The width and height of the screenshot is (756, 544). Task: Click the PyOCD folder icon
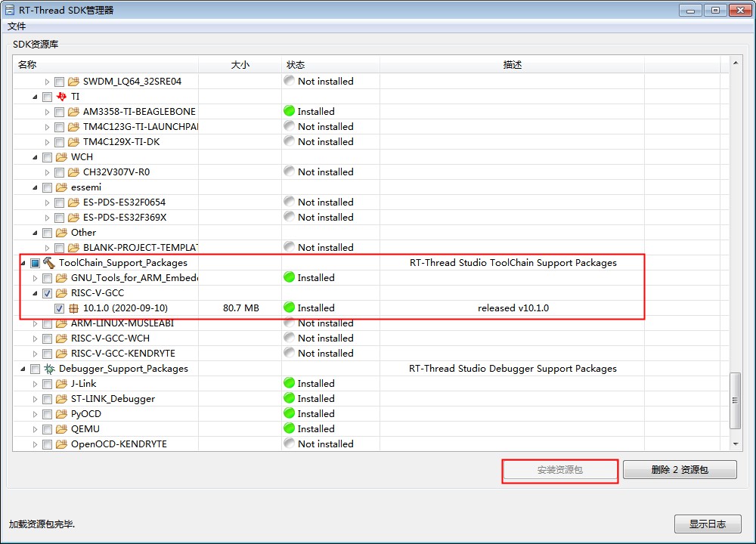tap(61, 414)
